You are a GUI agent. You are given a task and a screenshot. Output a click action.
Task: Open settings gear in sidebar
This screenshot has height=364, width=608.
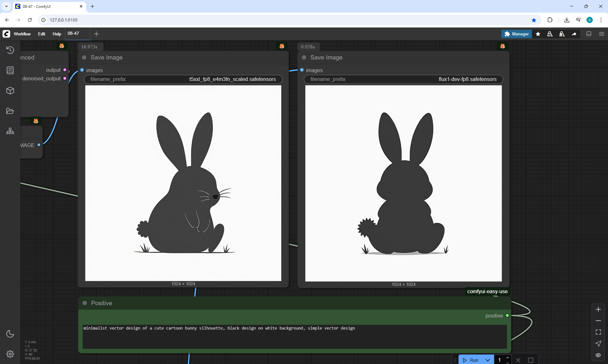[x=10, y=354]
